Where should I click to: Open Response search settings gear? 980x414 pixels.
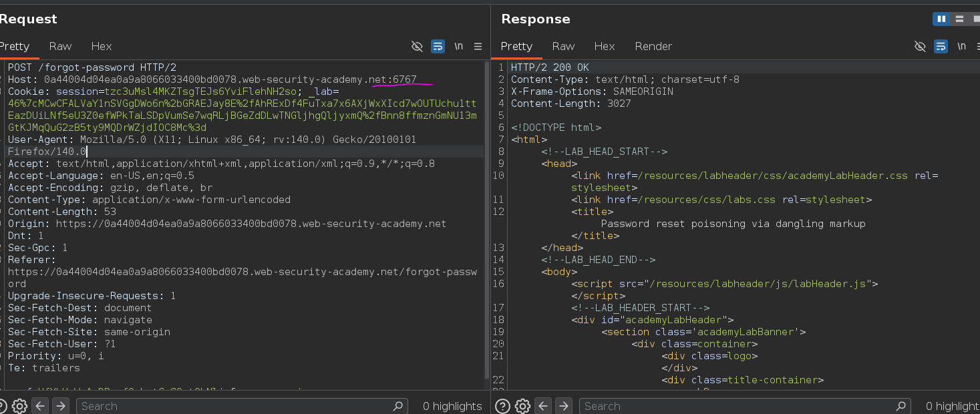pyautogui.click(x=522, y=406)
